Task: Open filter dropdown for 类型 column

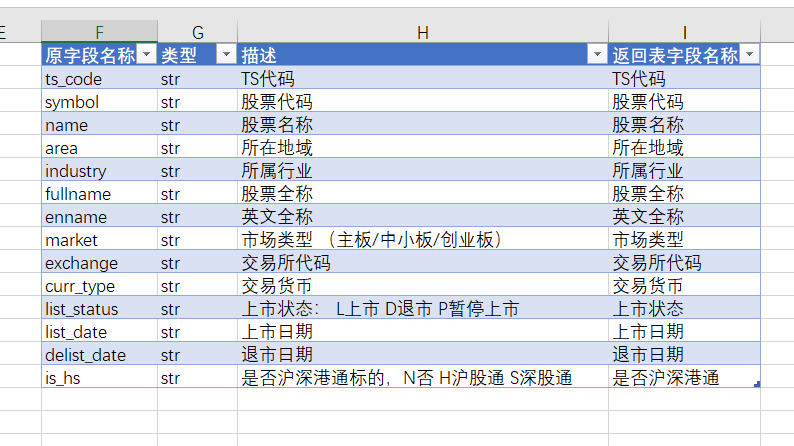Action: [226, 54]
